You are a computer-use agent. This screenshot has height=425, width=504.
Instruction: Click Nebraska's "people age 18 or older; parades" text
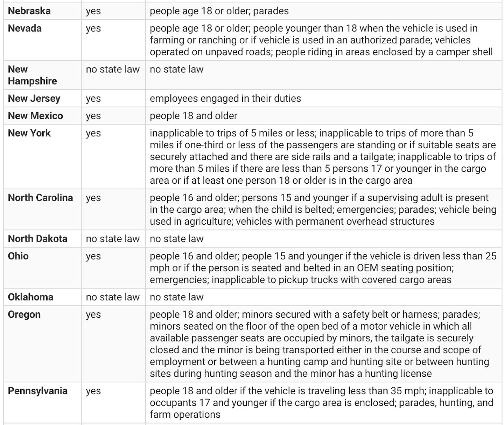[x=219, y=11]
